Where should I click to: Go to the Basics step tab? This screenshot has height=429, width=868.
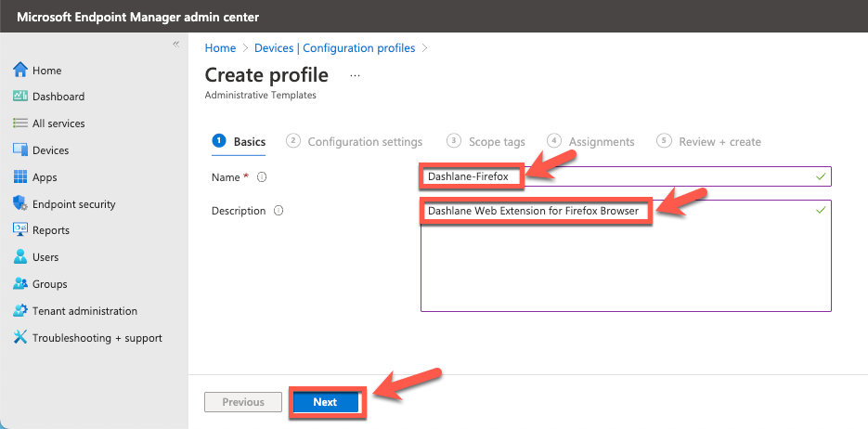pyautogui.click(x=239, y=142)
